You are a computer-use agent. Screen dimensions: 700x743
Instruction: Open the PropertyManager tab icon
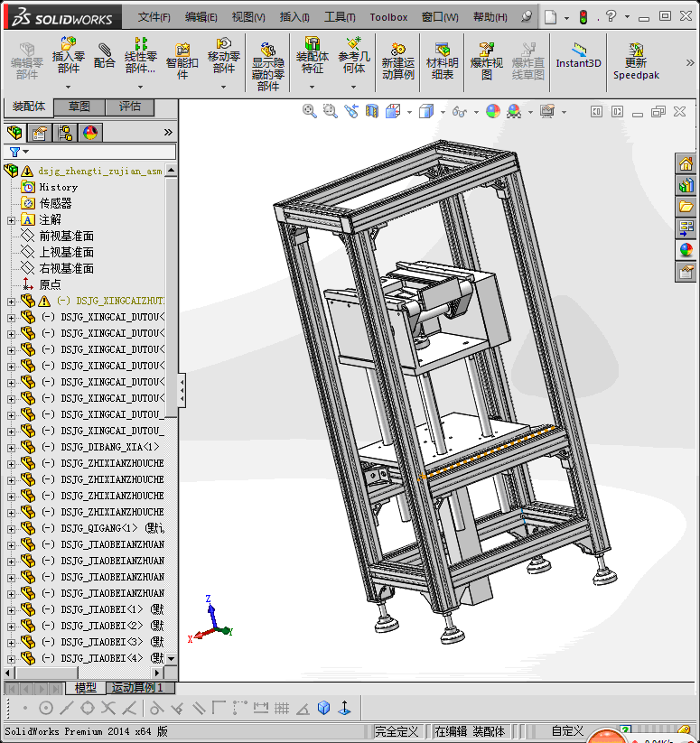[40, 133]
